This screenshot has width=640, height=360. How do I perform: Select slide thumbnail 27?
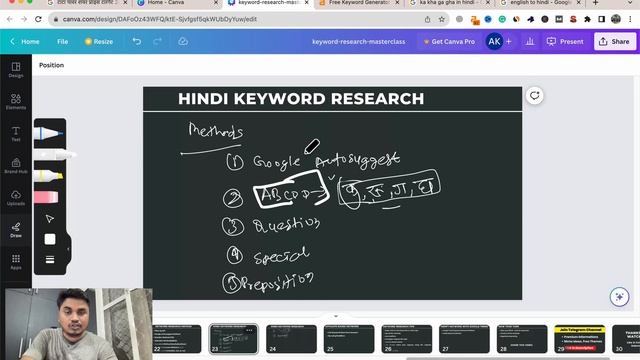click(x=464, y=339)
